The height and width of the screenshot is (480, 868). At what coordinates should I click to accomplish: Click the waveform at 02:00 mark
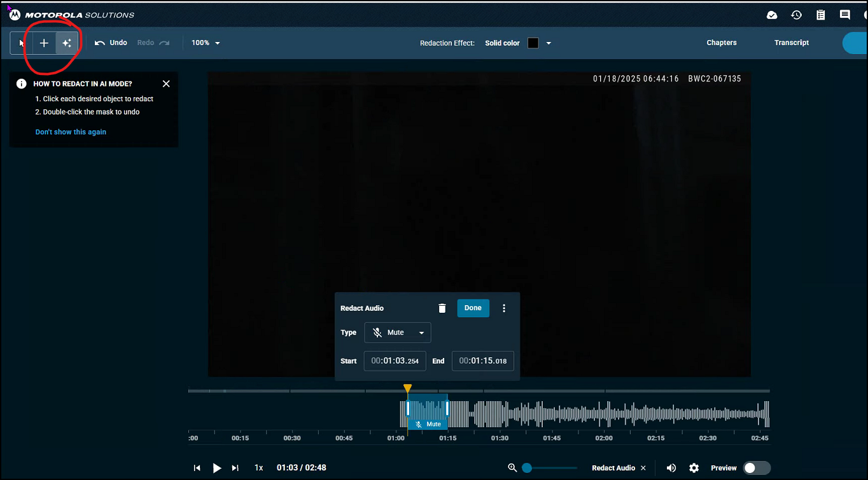604,414
